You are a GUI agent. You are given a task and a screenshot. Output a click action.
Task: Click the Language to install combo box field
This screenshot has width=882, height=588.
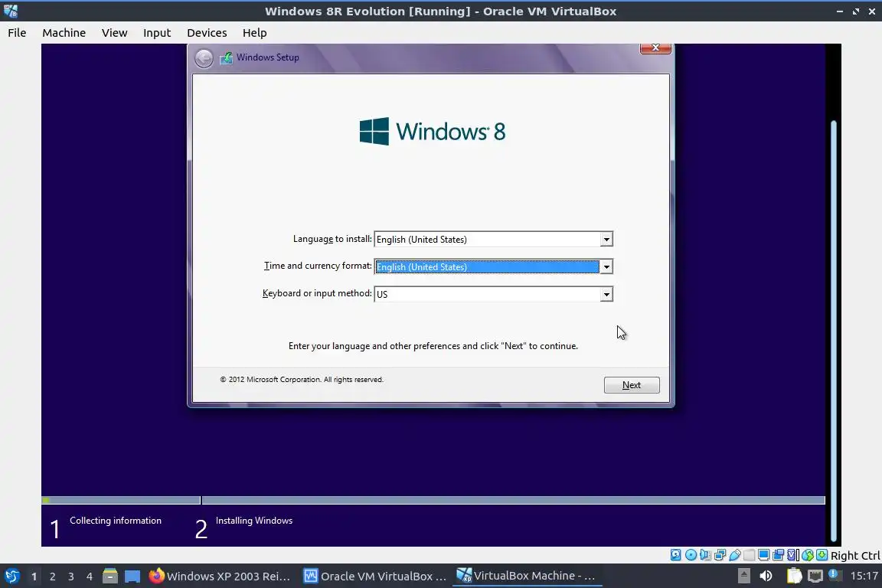click(x=493, y=239)
